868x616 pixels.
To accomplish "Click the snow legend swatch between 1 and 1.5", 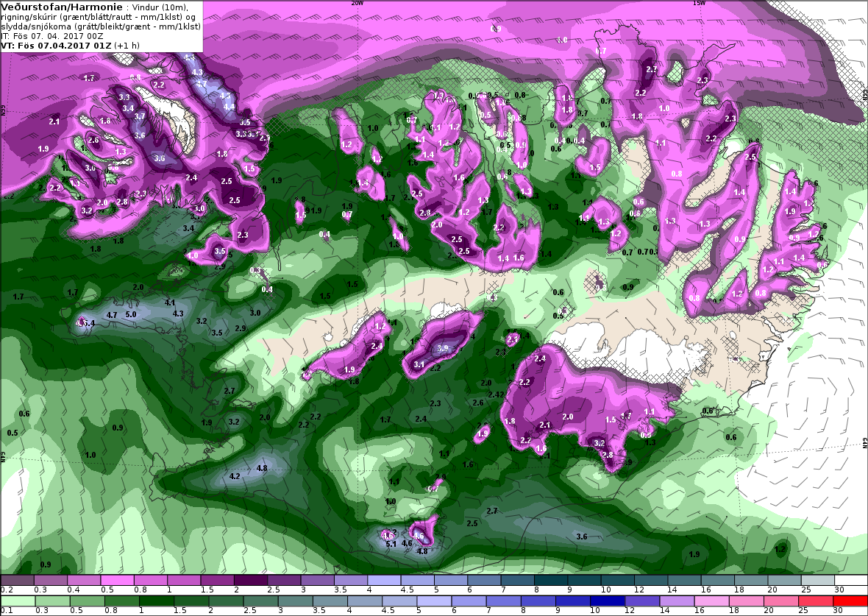I will tap(184, 580).
